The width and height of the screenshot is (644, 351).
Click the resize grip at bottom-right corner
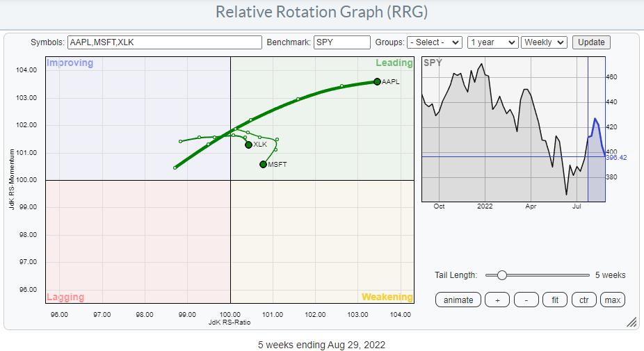(631, 322)
